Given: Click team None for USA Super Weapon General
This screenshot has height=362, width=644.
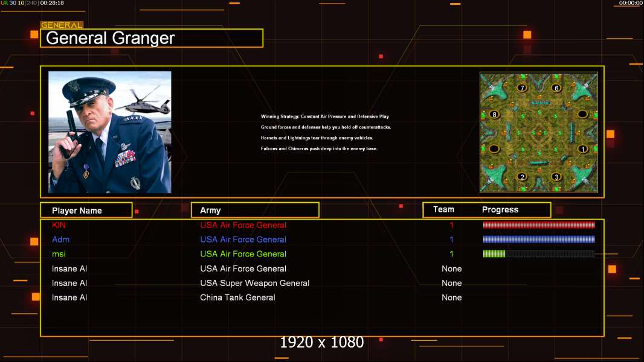Looking at the screenshot, I should coord(452,284).
